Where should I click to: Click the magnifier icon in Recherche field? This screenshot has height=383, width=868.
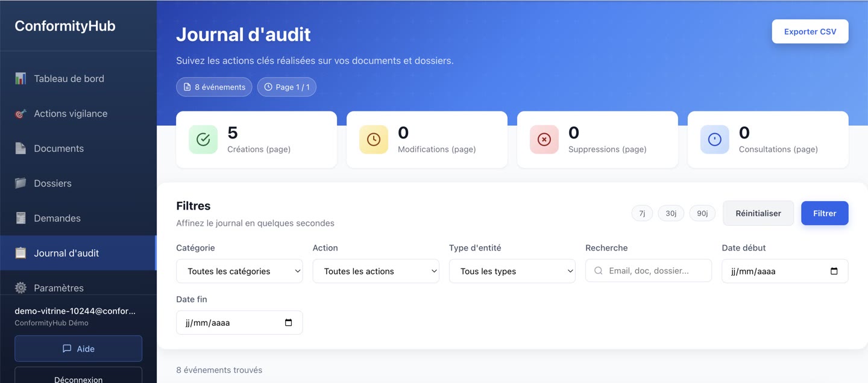pos(599,271)
